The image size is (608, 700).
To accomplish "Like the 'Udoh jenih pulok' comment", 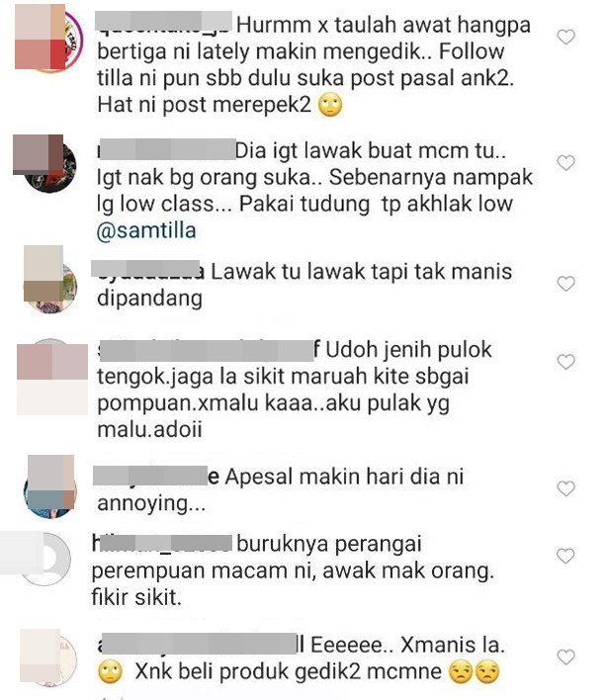I will tap(566, 362).
